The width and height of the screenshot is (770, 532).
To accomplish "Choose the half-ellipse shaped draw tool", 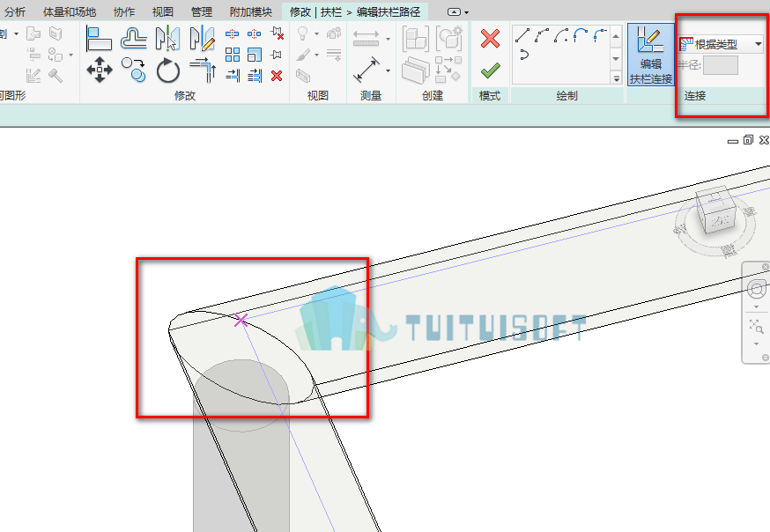I will (523, 54).
